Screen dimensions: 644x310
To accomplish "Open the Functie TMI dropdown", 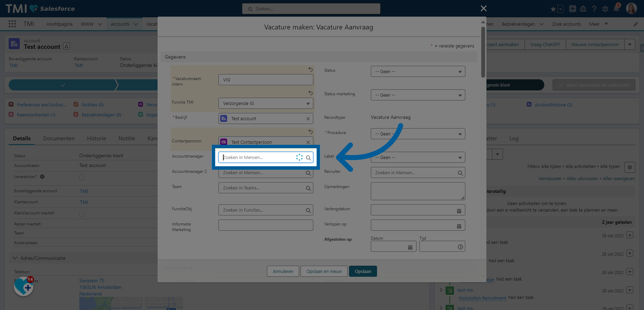I will point(266,103).
